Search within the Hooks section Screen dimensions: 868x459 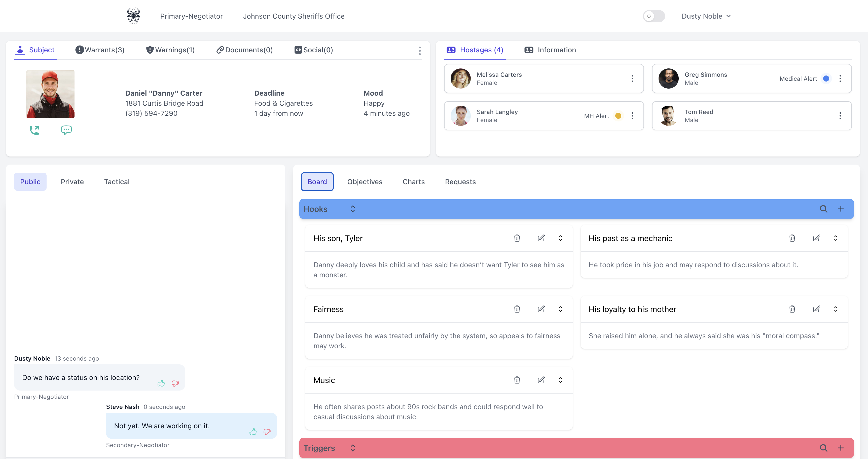point(823,209)
